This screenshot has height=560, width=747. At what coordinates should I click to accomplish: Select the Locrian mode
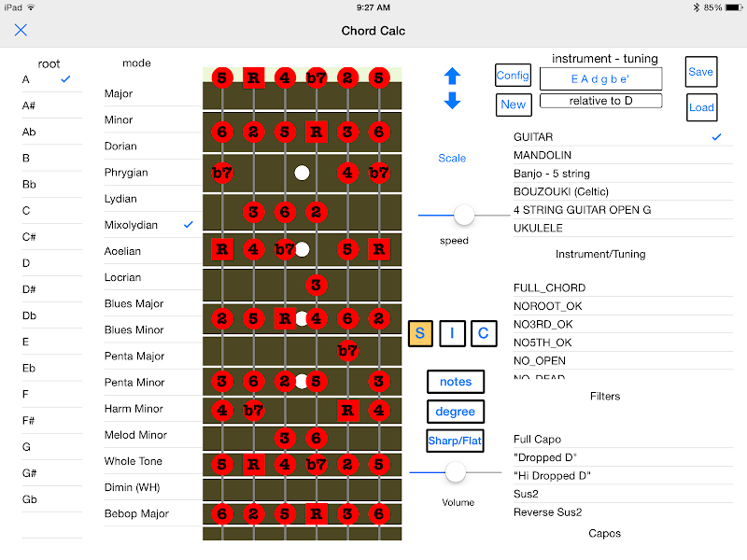pos(152,277)
